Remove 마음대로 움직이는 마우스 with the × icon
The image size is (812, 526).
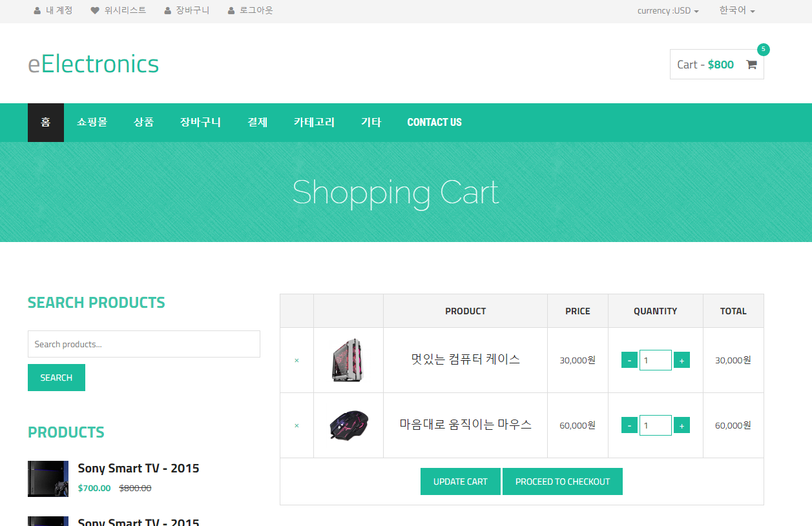pos(297,426)
